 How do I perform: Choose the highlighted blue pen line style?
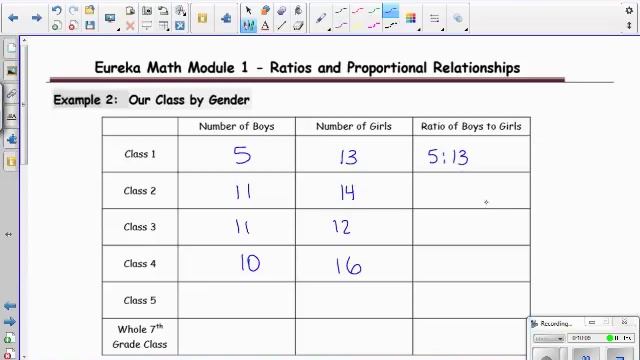391,11
